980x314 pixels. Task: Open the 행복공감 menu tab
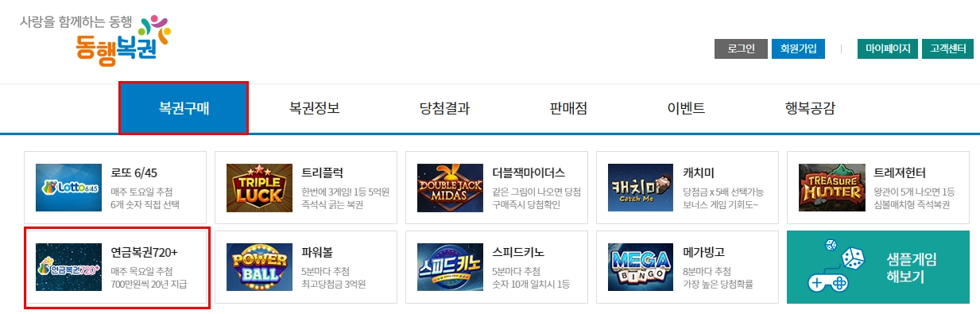coord(810,108)
